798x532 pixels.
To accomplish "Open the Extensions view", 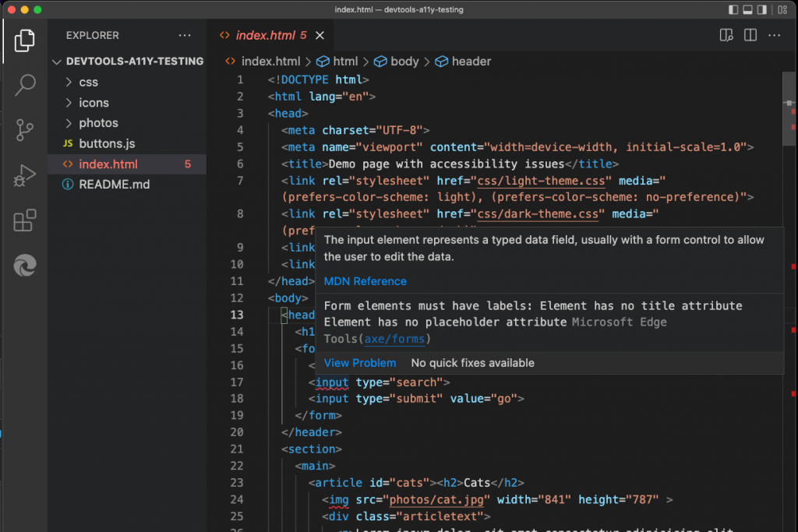I will (24, 220).
